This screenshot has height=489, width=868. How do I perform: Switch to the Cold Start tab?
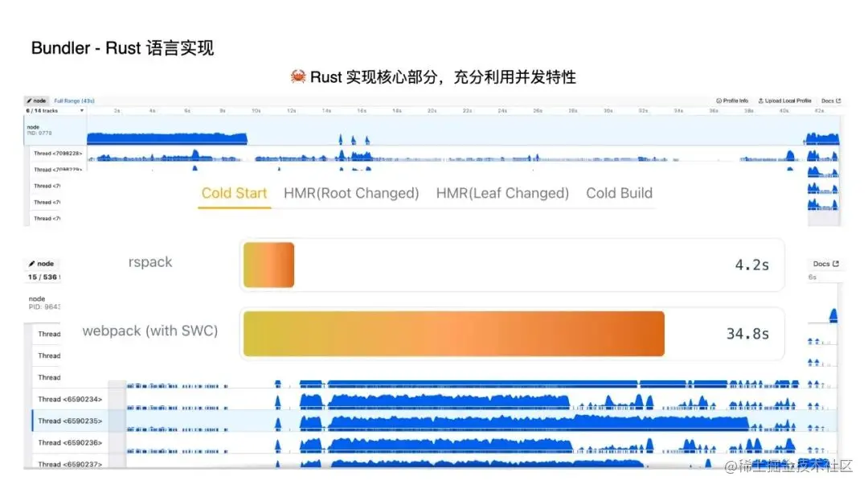coord(234,193)
